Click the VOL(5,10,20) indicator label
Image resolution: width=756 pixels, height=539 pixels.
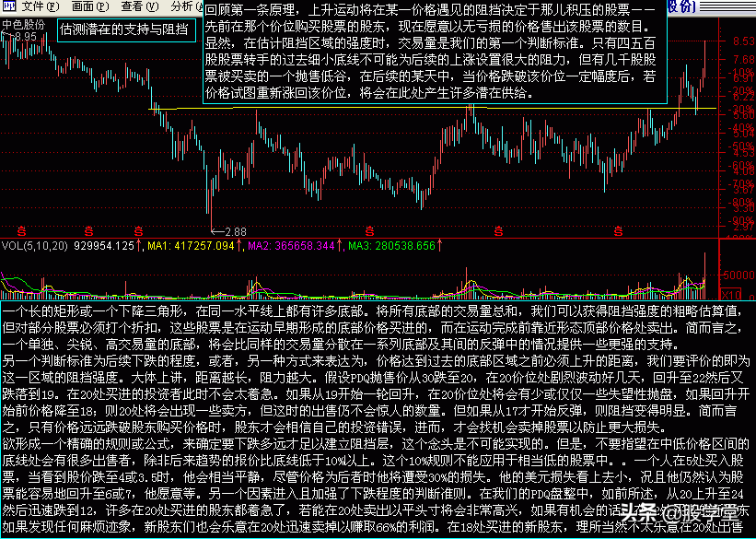[36, 246]
